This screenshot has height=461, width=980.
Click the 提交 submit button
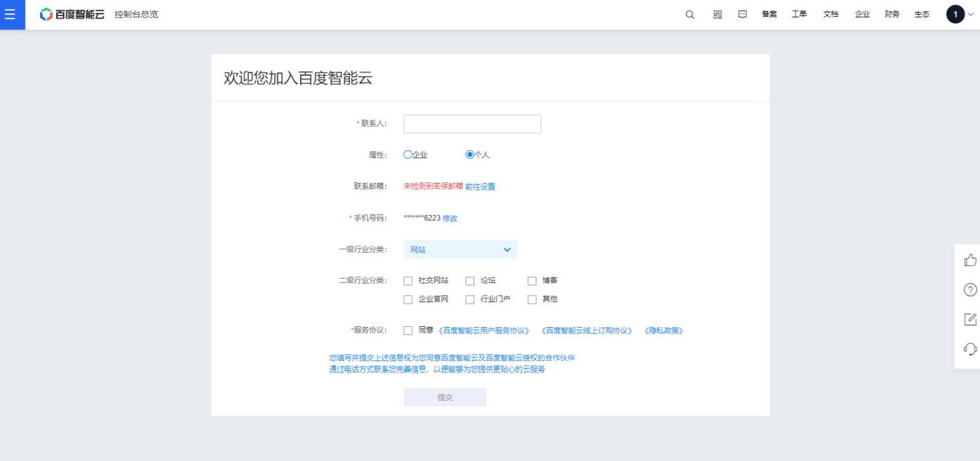tap(445, 397)
